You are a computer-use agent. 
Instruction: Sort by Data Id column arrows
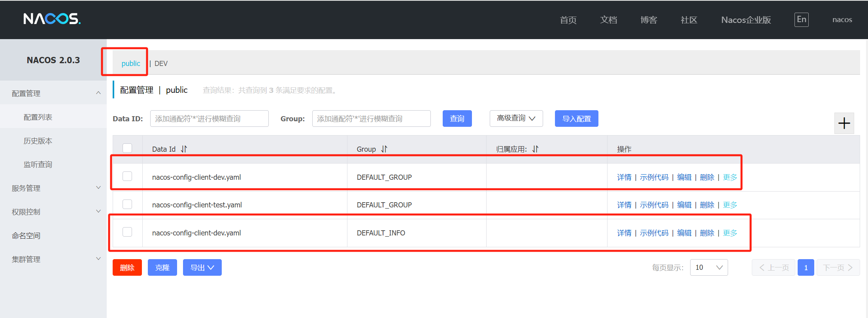tap(184, 149)
